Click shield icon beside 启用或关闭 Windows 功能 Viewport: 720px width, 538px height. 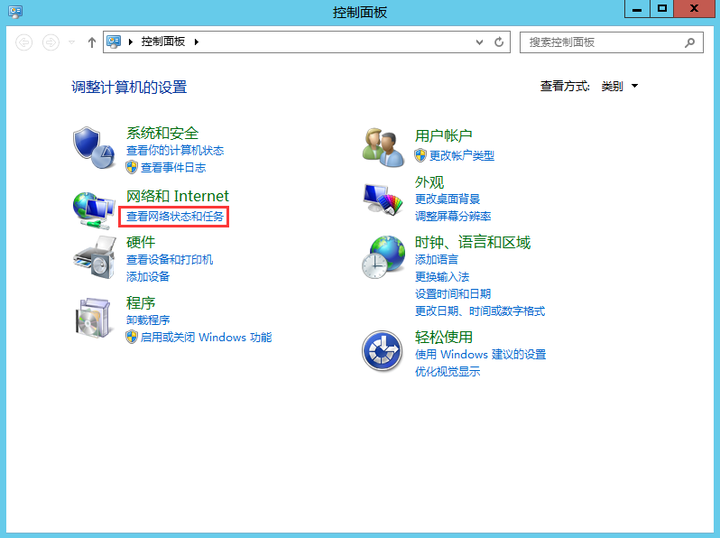pyautogui.click(x=132, y=337)
